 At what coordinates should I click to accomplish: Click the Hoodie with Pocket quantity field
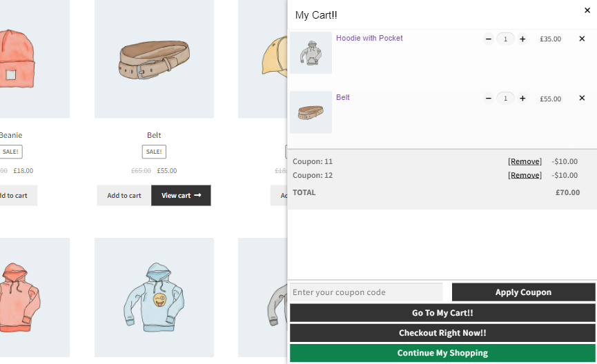tap(506, 39)
